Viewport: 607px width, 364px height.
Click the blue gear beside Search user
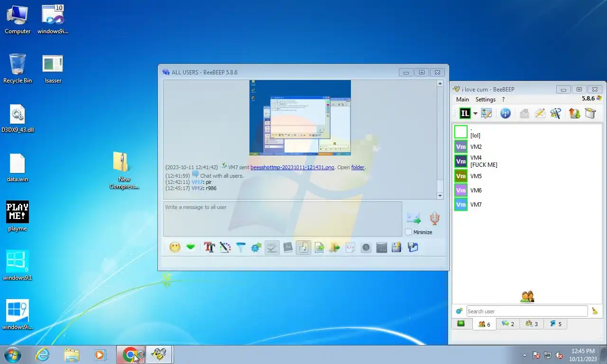pyautogui.click(x=459, y=311)
